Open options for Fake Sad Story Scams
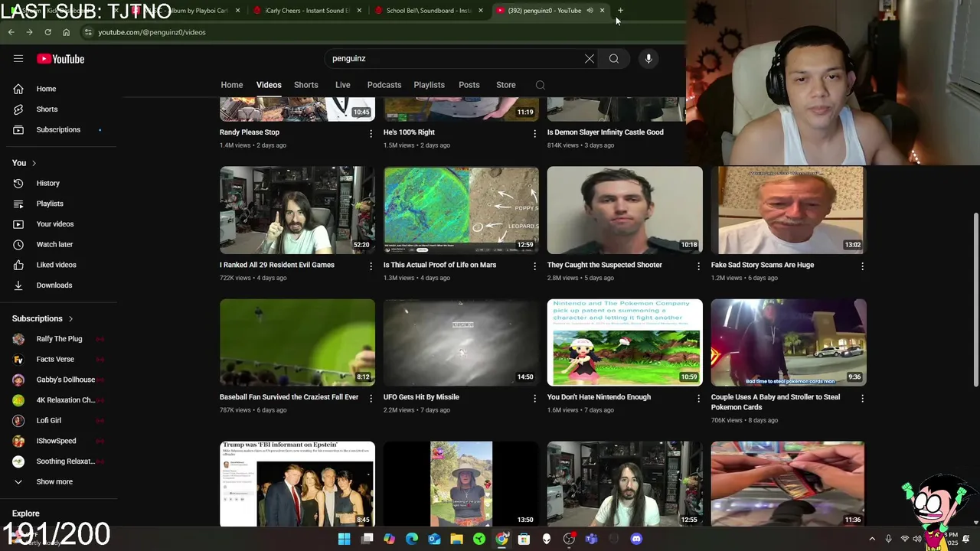 (x=862, y=266)
